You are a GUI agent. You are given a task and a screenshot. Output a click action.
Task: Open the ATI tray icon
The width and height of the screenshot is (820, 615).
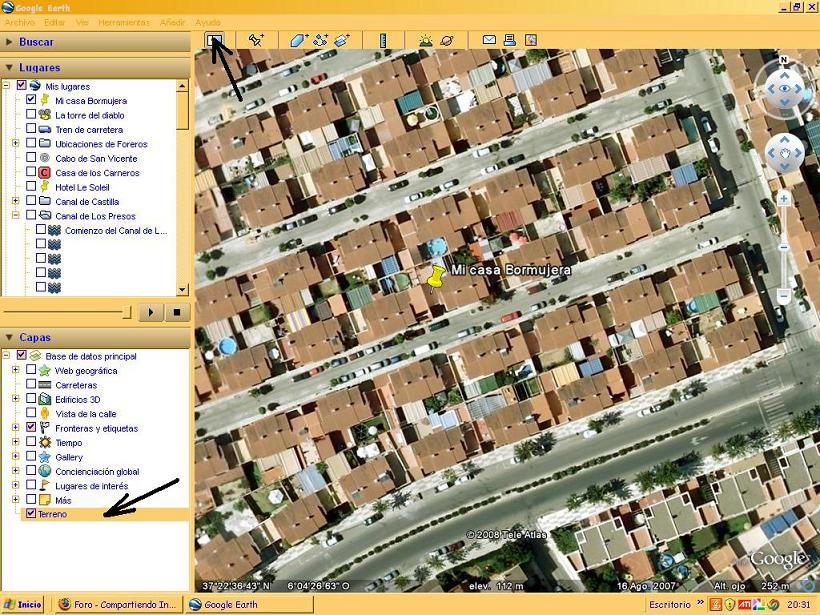pos(744,605)
